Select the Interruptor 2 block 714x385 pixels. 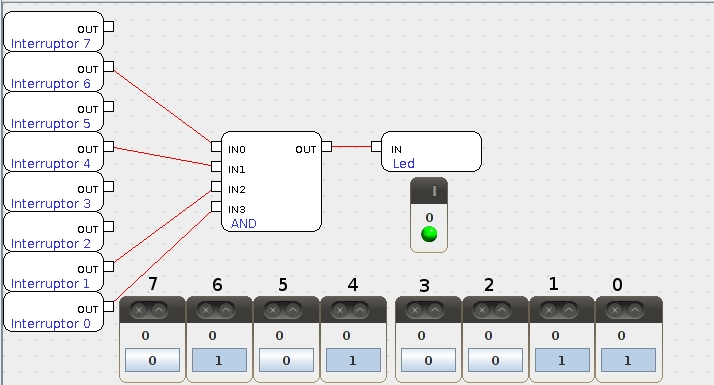coord(54,232)
